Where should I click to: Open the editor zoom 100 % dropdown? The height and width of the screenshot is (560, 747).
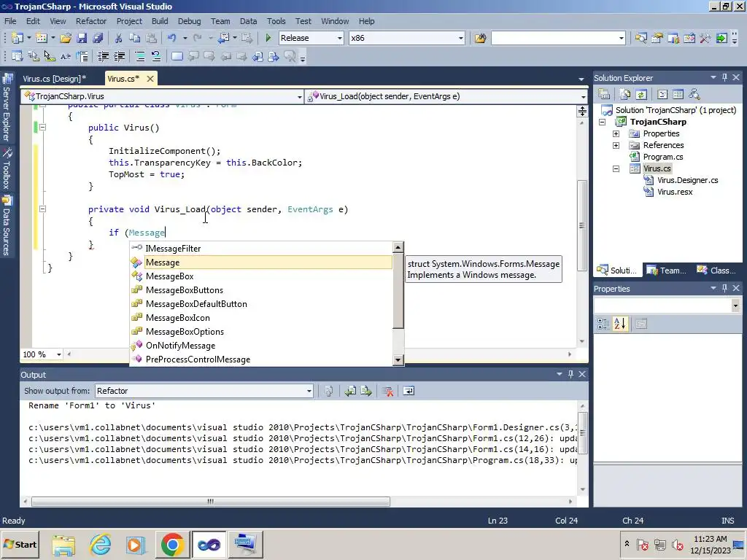click(x=58, y=354)
